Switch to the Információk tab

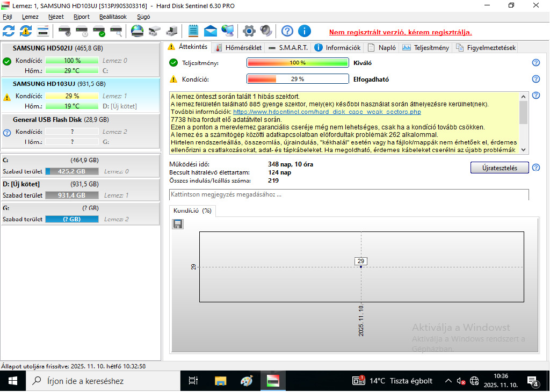point(337,48)
